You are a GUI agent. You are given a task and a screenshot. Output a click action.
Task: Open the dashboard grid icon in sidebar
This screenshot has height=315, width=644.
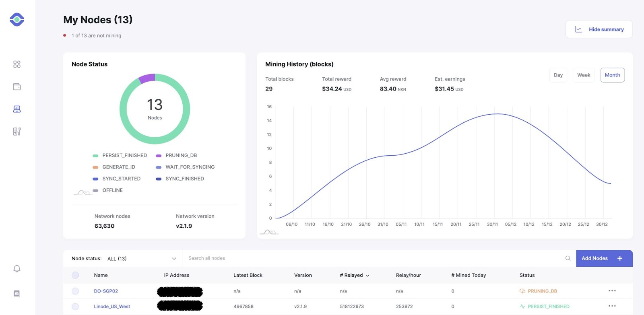click(17, 64)
